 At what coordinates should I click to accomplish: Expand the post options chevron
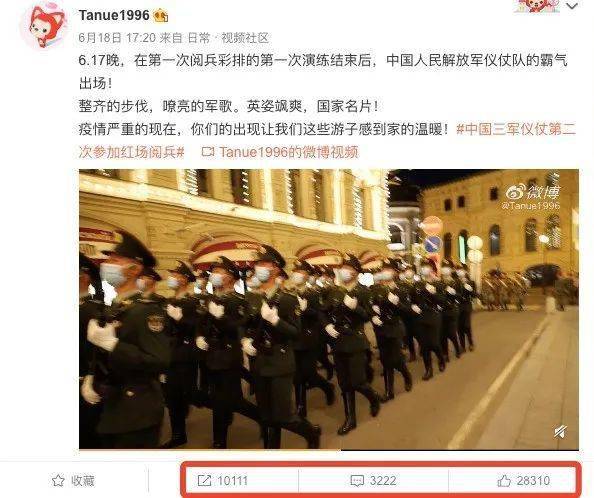[572, 6]
